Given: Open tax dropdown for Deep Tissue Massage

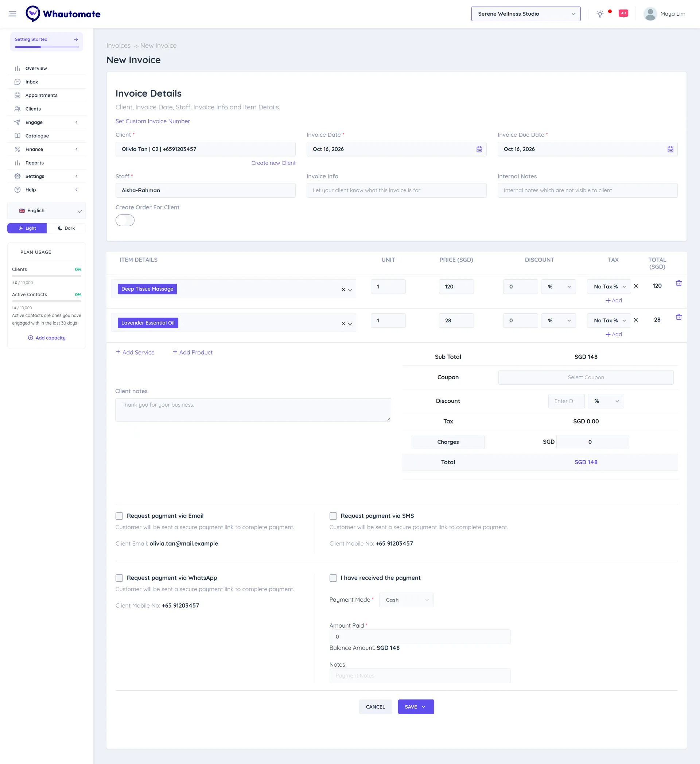Looking at the screenshot, I should point(609,287).
